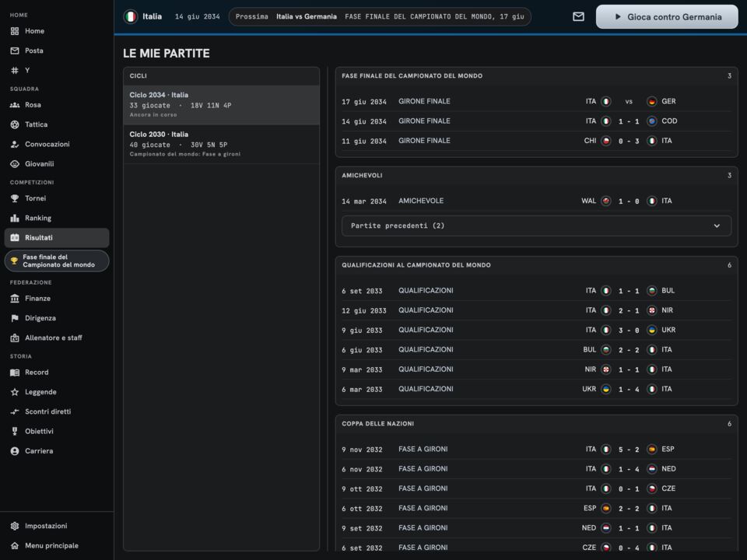Open ITA 3 - 0 UKR qualifier row
Screen dimensions: 747x560
pyautogui.click(x=536, y=330)
